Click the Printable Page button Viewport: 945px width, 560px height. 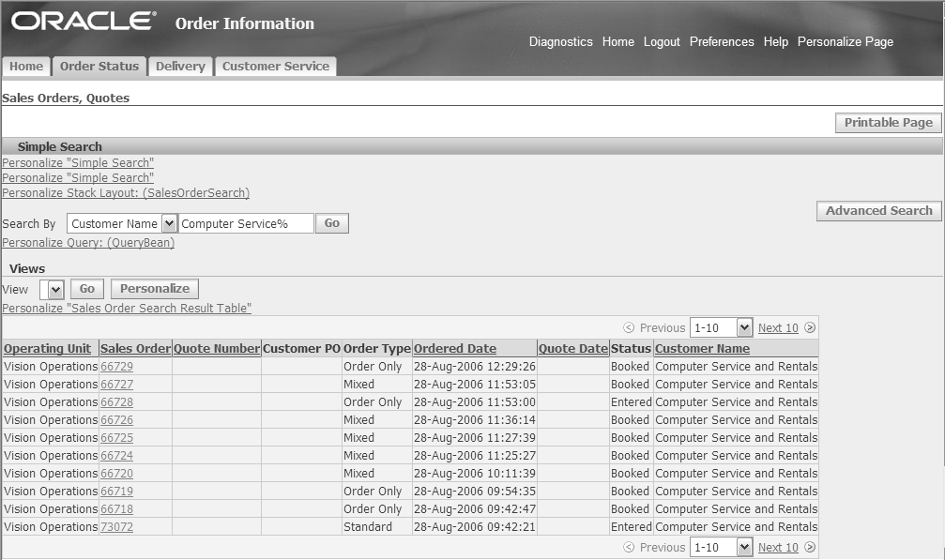click(889, 123)
